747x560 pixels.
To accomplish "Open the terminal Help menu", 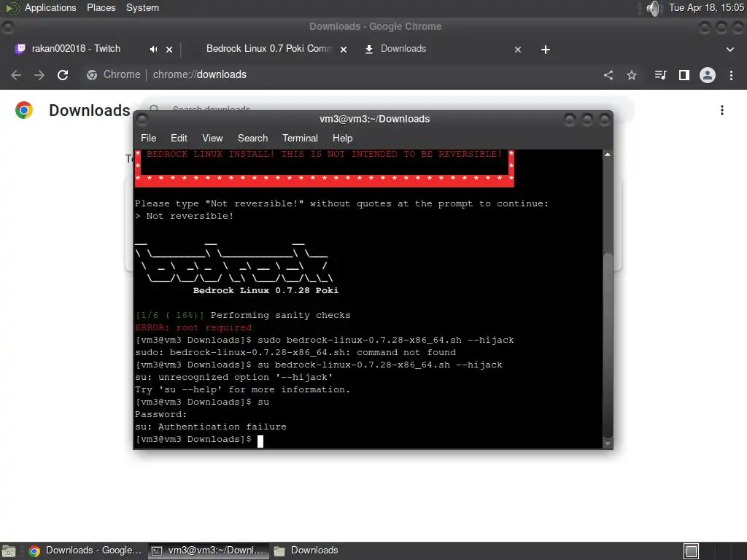I will [x=342, y=138].
